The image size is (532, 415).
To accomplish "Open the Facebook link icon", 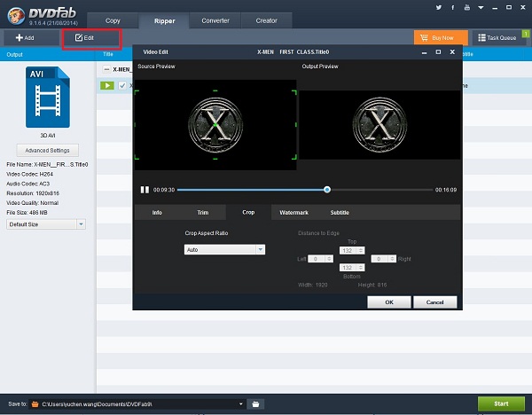I will (x=452, y=7).
